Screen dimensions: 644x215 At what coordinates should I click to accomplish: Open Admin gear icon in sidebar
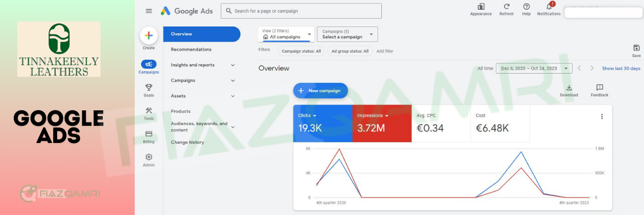click(148, 157)
